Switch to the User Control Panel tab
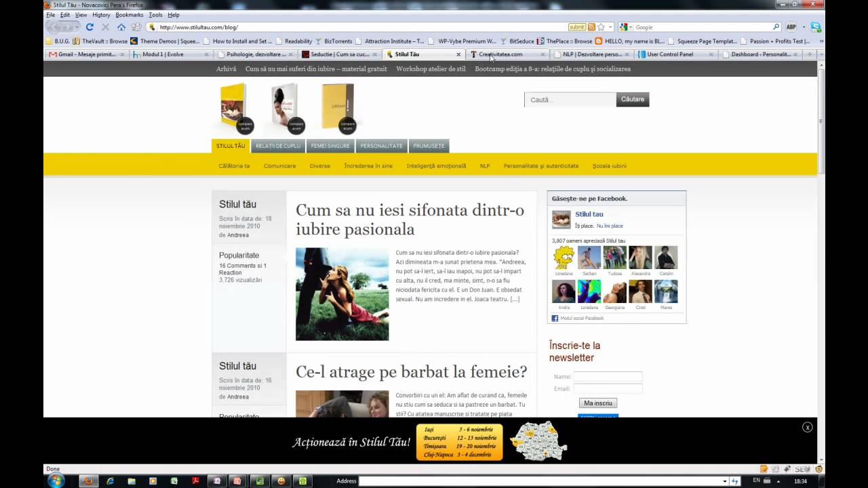Screen dimensions: 868x488 (x=675, y=54)
